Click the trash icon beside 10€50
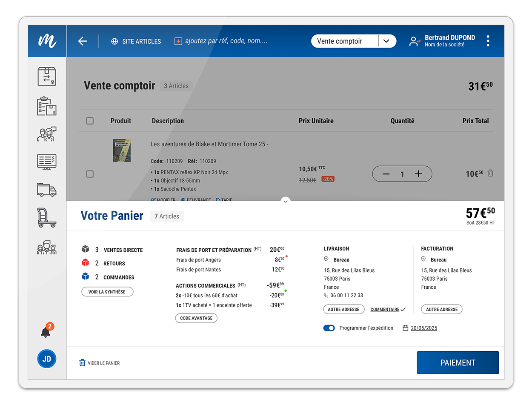 490,174
